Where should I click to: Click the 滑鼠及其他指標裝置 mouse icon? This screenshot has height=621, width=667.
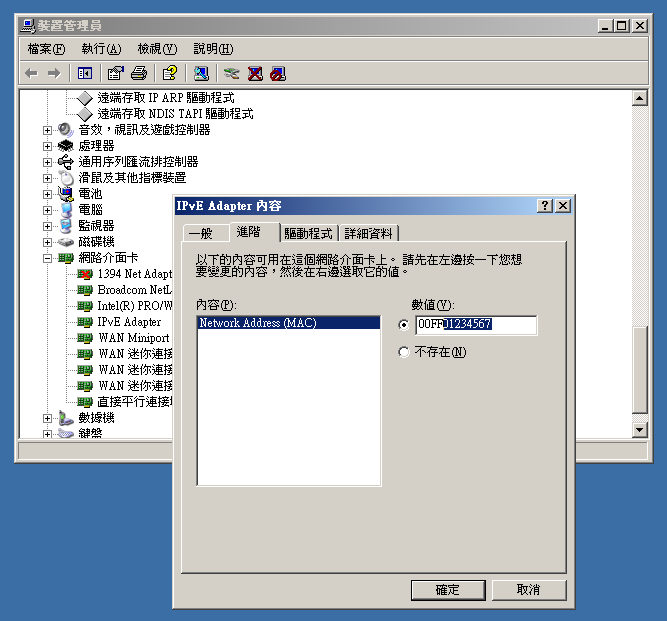[x=66, y=178]
